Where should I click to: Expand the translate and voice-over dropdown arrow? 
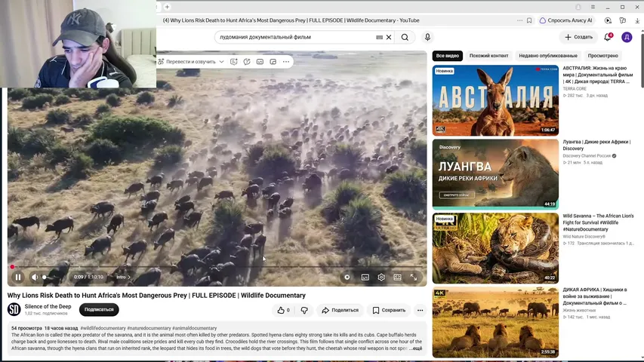point(221,62)
